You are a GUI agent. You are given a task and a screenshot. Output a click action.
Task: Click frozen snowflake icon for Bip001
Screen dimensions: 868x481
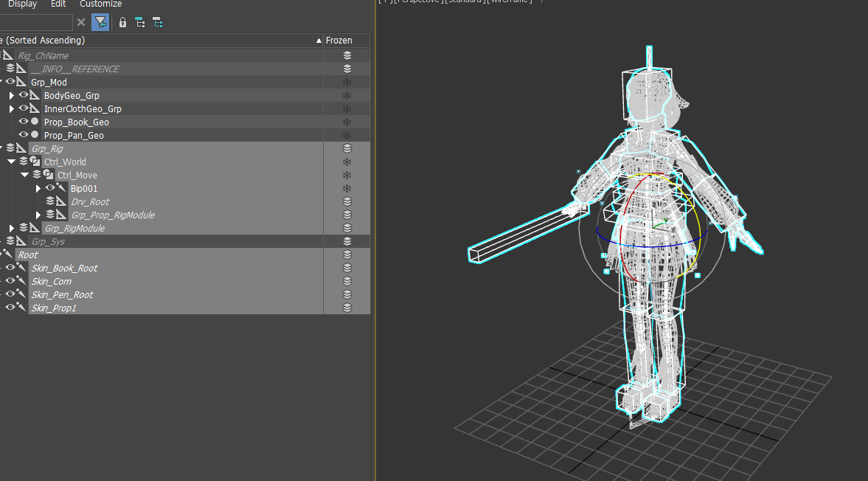(x=347, y=188)
